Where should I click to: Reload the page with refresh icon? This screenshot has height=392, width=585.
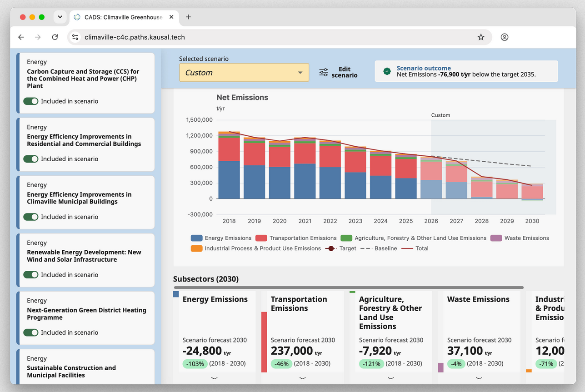[55, 37]
